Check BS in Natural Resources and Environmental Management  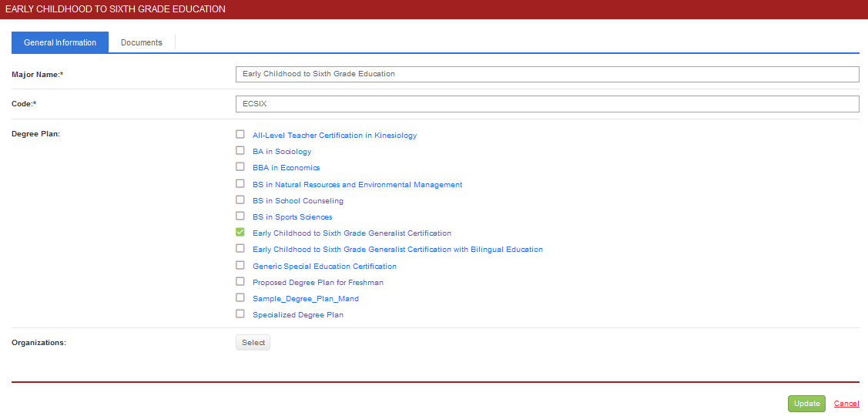tap(240, 183)
